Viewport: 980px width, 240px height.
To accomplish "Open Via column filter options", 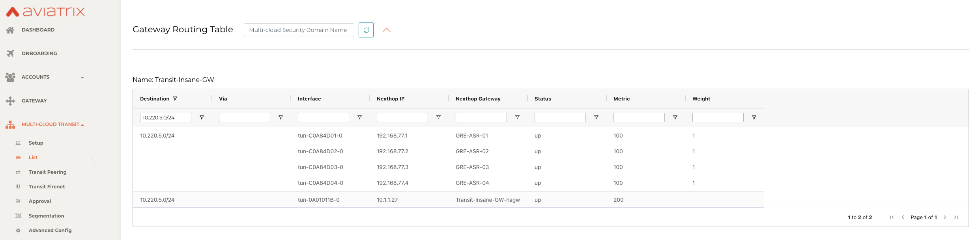I will [281, 117].
